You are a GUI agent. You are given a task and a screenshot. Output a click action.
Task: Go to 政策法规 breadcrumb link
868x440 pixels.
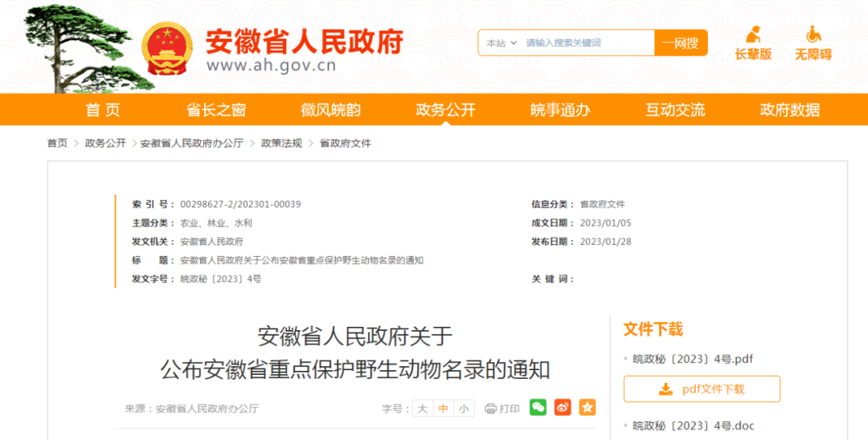[281, 143]
